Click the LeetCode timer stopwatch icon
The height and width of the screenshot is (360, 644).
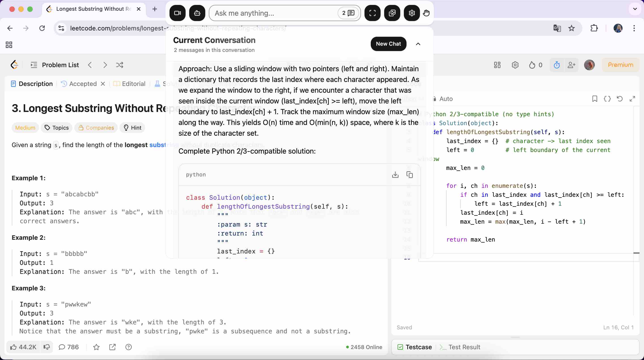tap(557, 65)
